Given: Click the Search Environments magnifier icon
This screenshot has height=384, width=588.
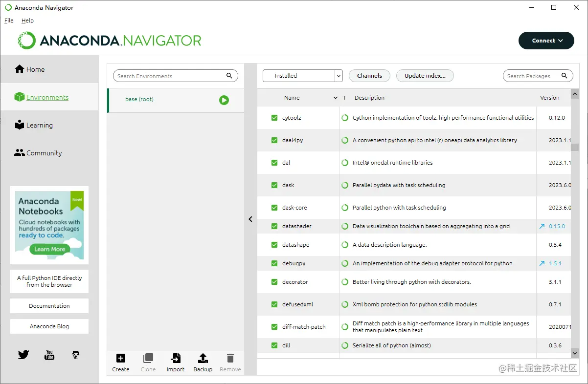Looking at the screenshot, I should pos(229,76).
